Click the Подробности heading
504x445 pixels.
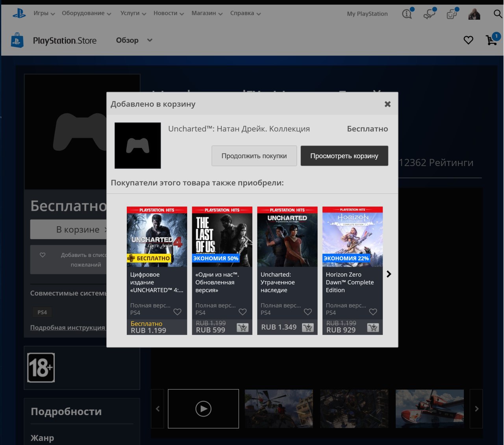tap(66, 412)
